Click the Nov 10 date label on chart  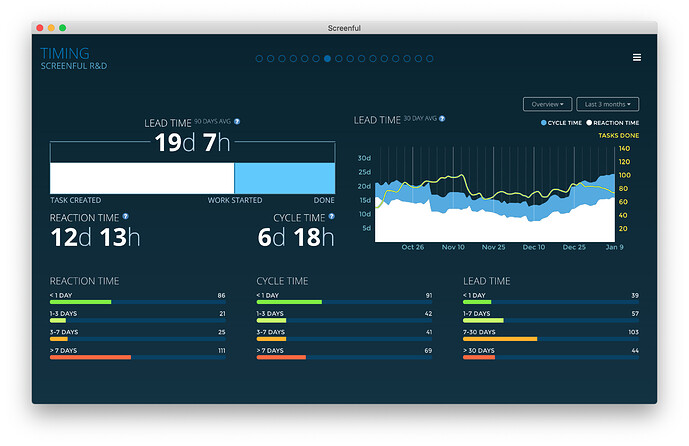(453, 247)
